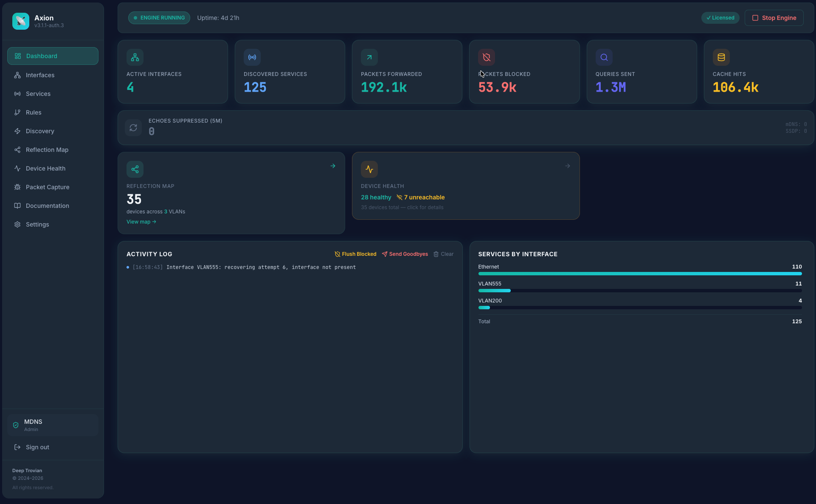Click Flush Blocked in Activity Log
The height and width of the screenshot is (504, 816).
[355, 254]
